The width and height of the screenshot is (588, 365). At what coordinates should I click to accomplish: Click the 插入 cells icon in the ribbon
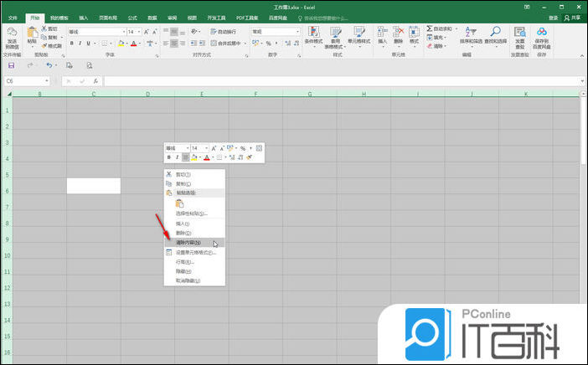click(x=382, y=33)
